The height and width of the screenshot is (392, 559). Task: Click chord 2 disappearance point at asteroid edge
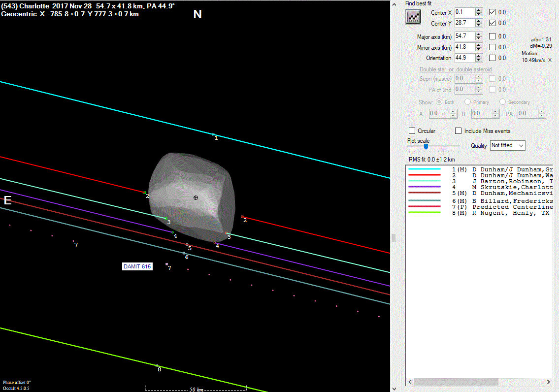coord(145,193)
